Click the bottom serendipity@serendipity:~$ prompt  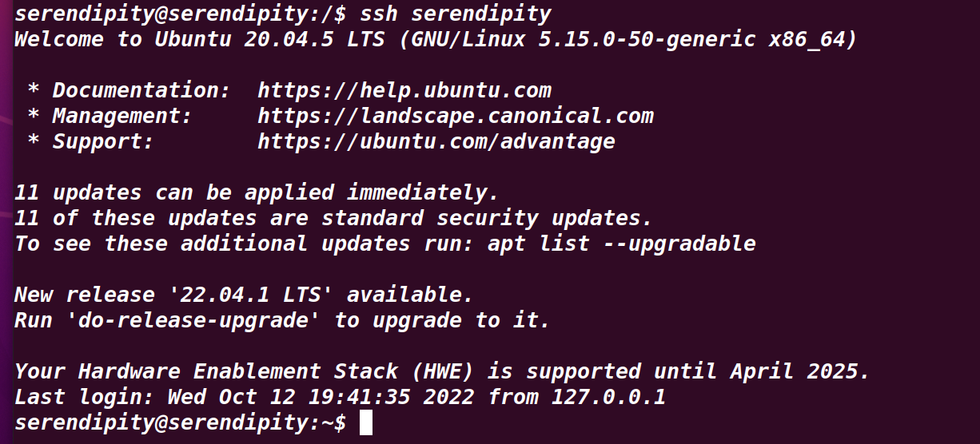pos(181,423)
